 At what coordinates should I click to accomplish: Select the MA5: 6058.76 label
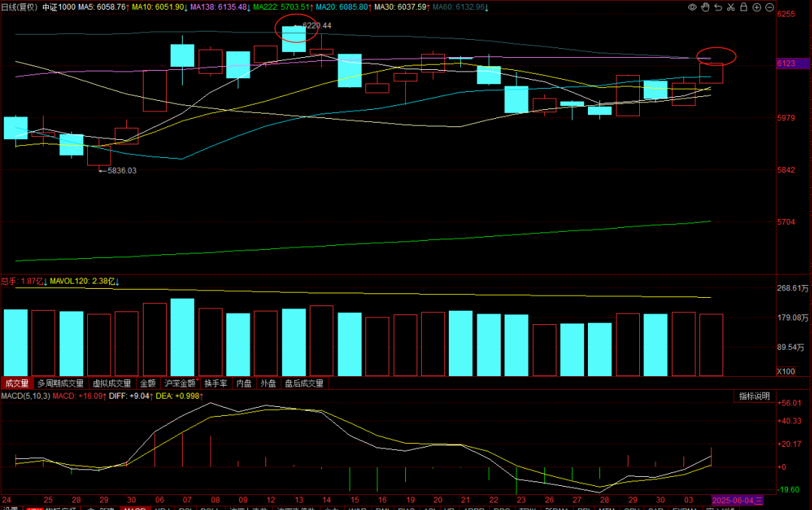(x=104, y=8)
